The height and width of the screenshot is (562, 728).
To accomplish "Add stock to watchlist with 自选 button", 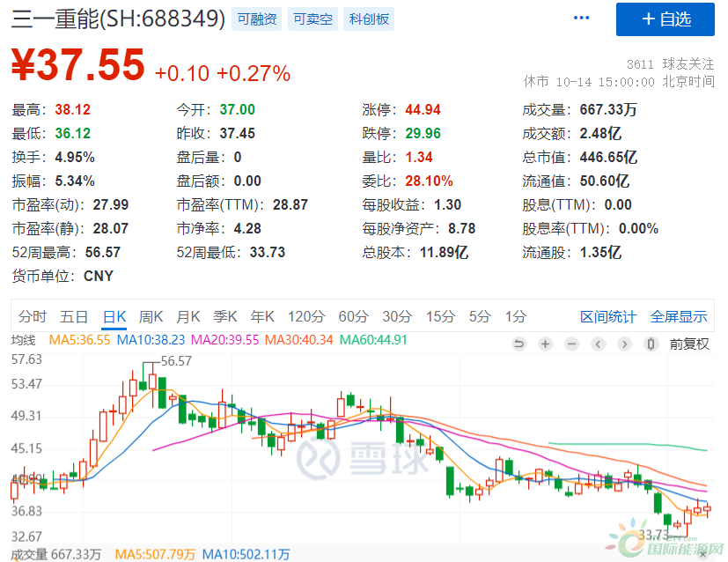I will pyautogui.click(x=665, y=19).
